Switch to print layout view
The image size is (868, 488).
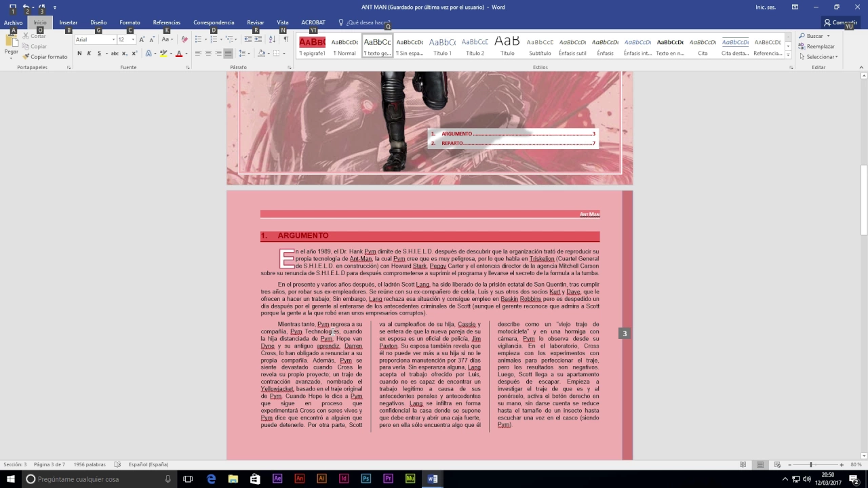point(760,464)
